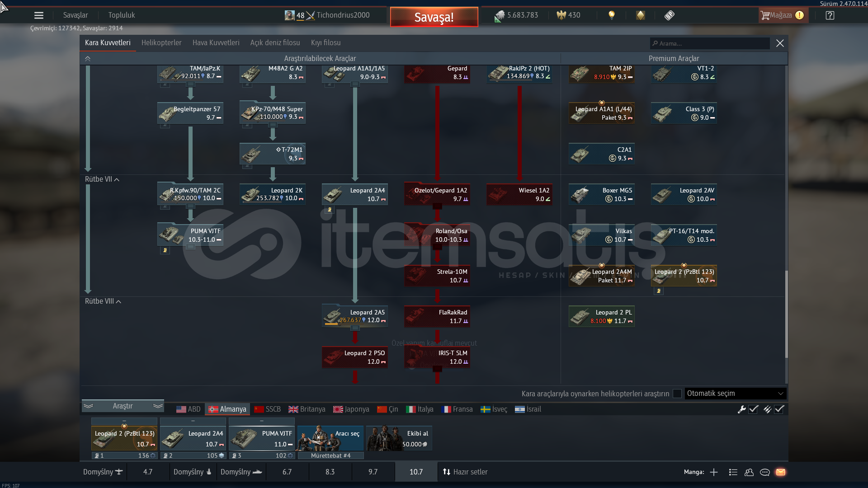This screenshot has height=488, width=868.
Task: Toggle helicopter research with ground vehicles checkbox
Action: click(677, 394)
